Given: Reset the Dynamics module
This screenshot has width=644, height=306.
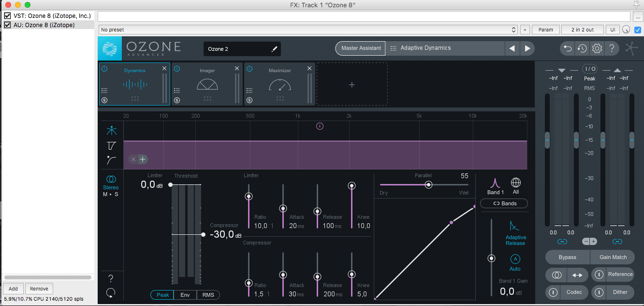Looking at the screenshot, I should click(x=111, y=292).
